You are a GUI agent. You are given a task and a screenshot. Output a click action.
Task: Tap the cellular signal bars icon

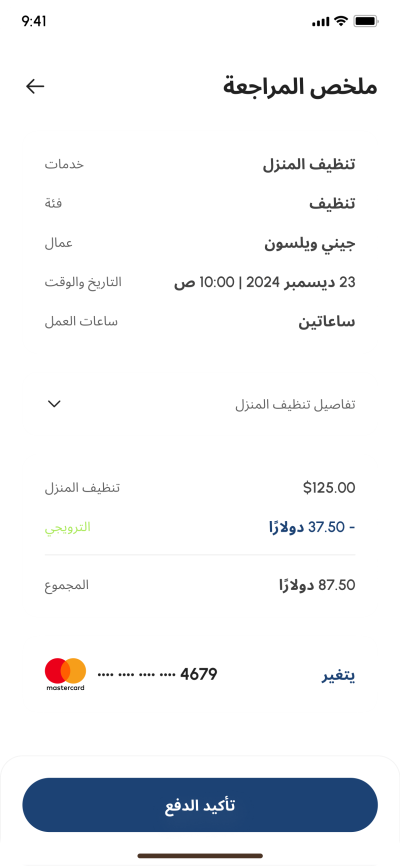320,22
